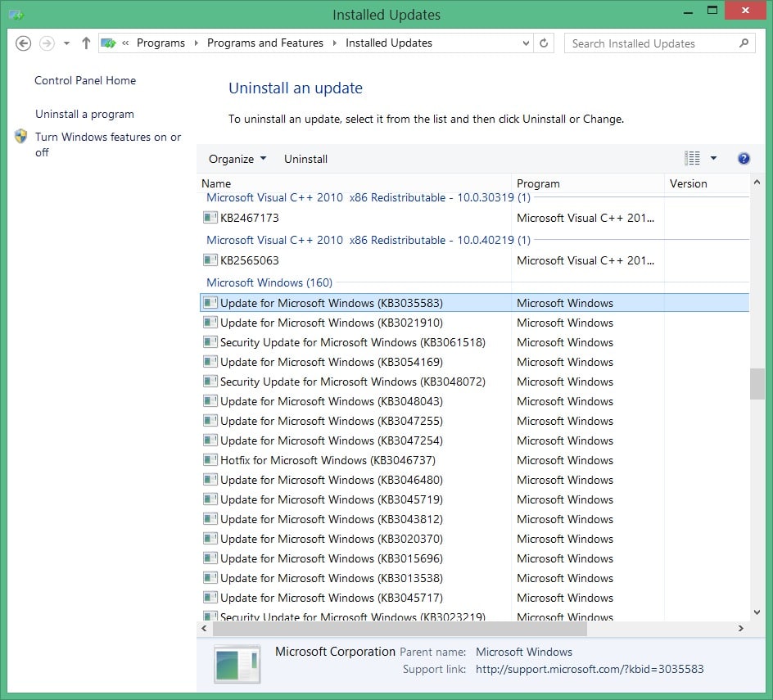773x700 pixels.
Task: Click the icon beside Hotfix KB3046737
Action: 210,460
